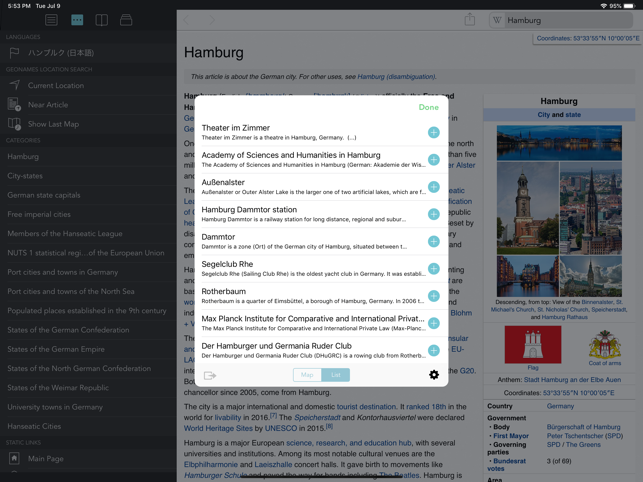Open the table of contents list icon

point(51,20)
